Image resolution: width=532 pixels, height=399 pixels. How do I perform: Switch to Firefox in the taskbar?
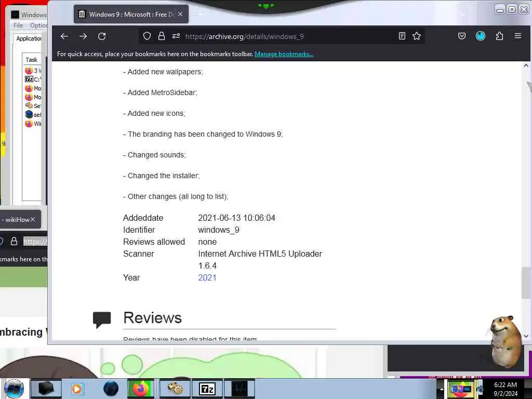(141, 389)
